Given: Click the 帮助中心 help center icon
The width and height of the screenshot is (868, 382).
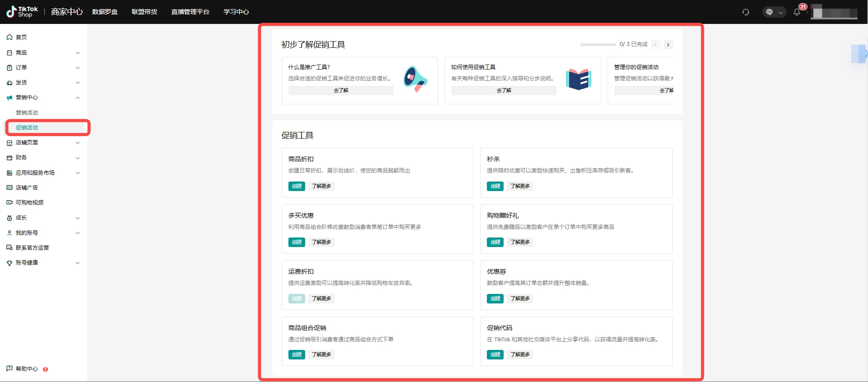Looking at the screenshot, I should 9,368.
